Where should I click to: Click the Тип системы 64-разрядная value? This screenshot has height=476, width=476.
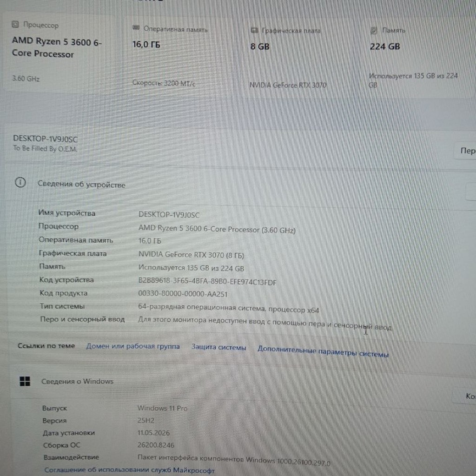[x=229, y=308]
